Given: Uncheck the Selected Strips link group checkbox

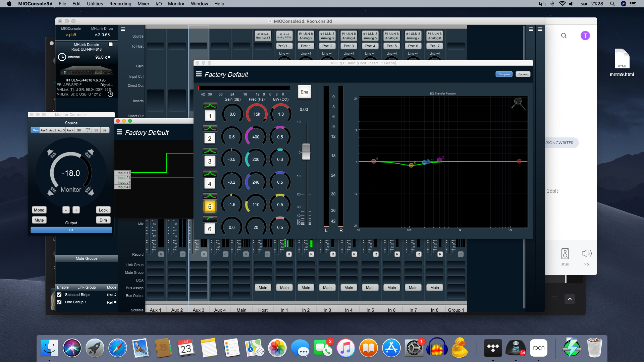Looking at the screenshot, I should (59, 295).
